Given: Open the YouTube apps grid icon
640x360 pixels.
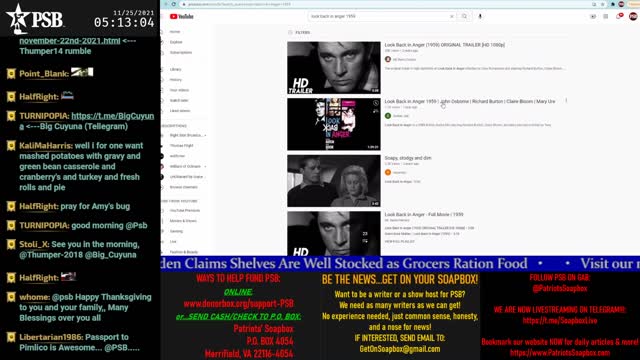Looking at the screenshot, I should 606,16.
